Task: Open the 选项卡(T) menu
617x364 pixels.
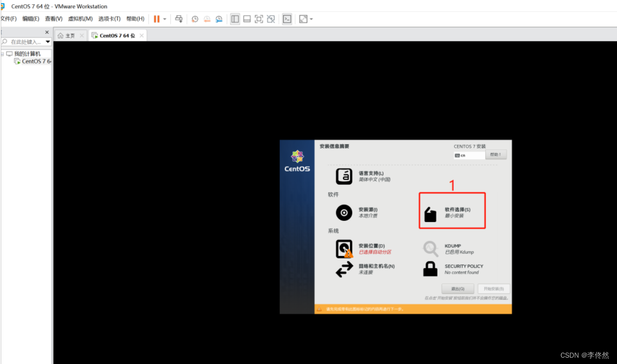Action: click(x=109, y=19)
